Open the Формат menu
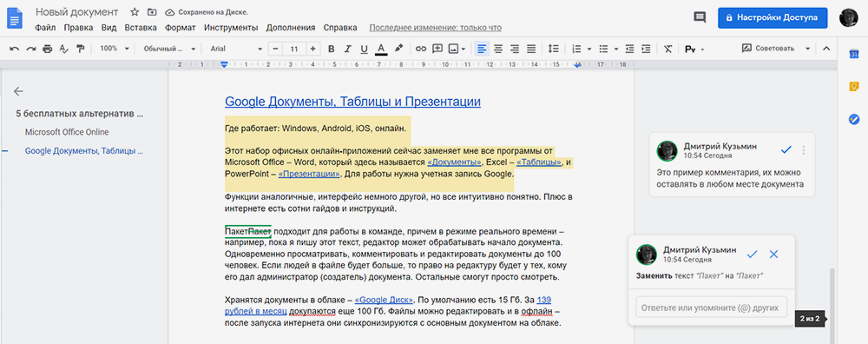Screen dimensions: 868x344 pos(180,28)
